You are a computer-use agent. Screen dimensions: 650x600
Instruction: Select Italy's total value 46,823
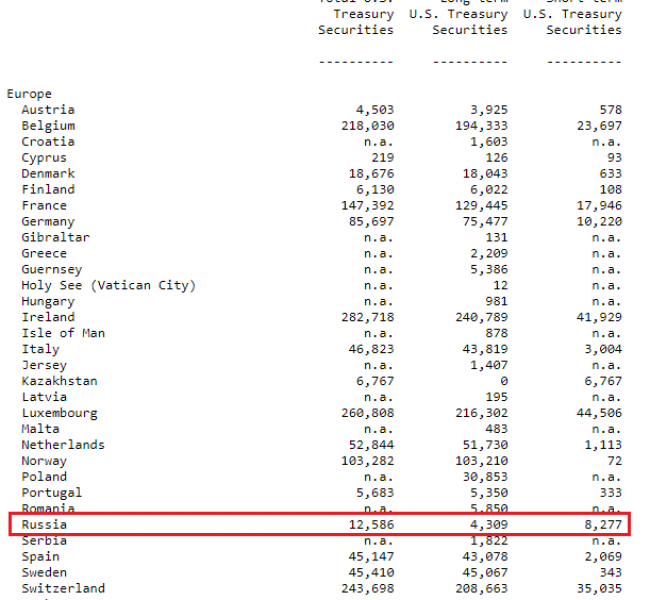370,349
